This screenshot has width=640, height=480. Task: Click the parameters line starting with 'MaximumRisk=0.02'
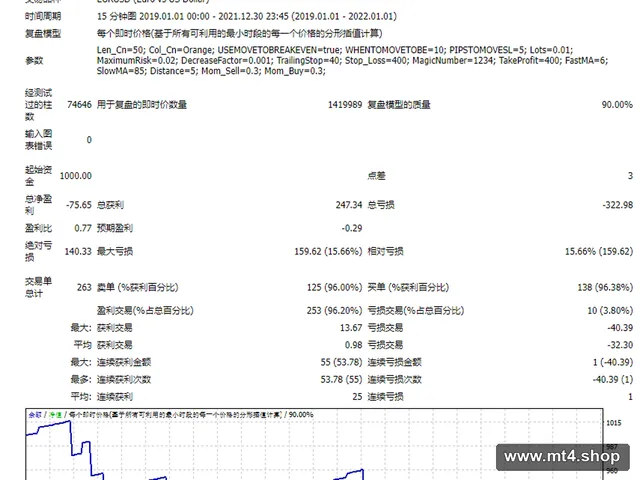pyautogui.click(x=352, y=60)
